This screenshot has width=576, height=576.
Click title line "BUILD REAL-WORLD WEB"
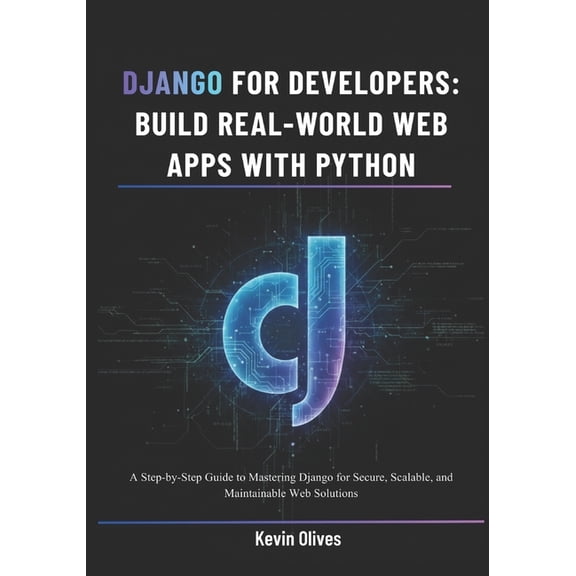[291, 123]
